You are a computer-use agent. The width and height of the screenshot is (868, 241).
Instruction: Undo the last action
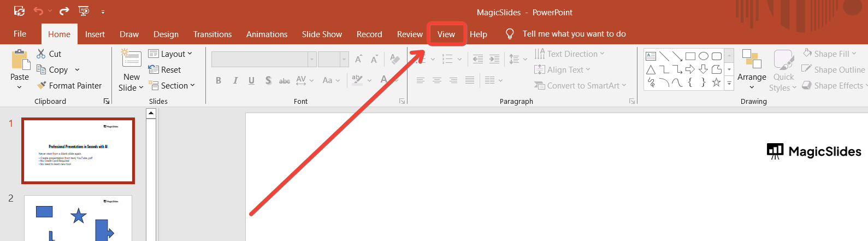tap(38, 11)
